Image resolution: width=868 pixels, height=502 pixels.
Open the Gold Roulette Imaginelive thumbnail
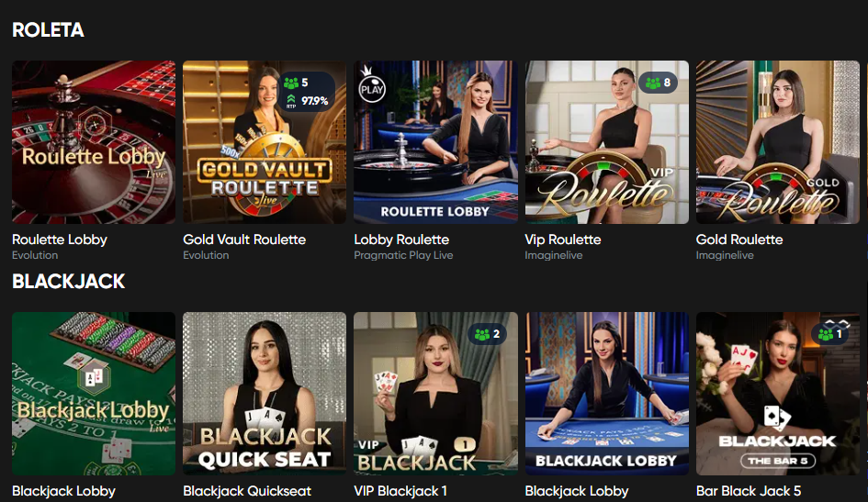point(778,142)
